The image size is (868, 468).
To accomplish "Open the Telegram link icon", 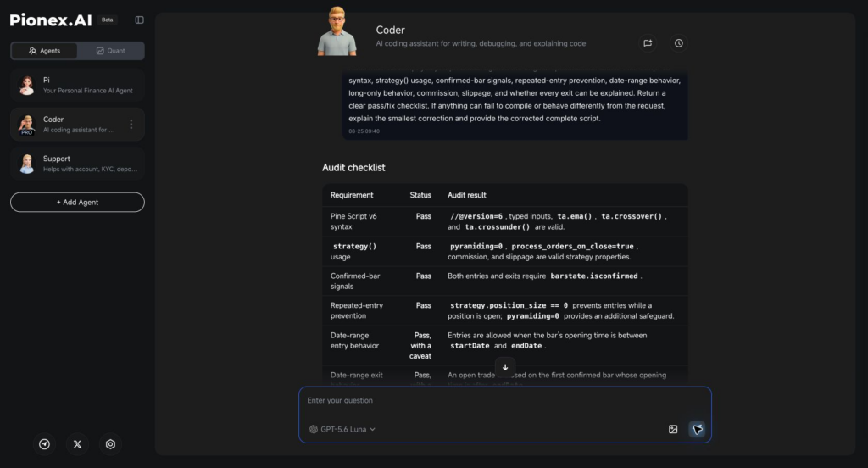I will pos(44,444).
